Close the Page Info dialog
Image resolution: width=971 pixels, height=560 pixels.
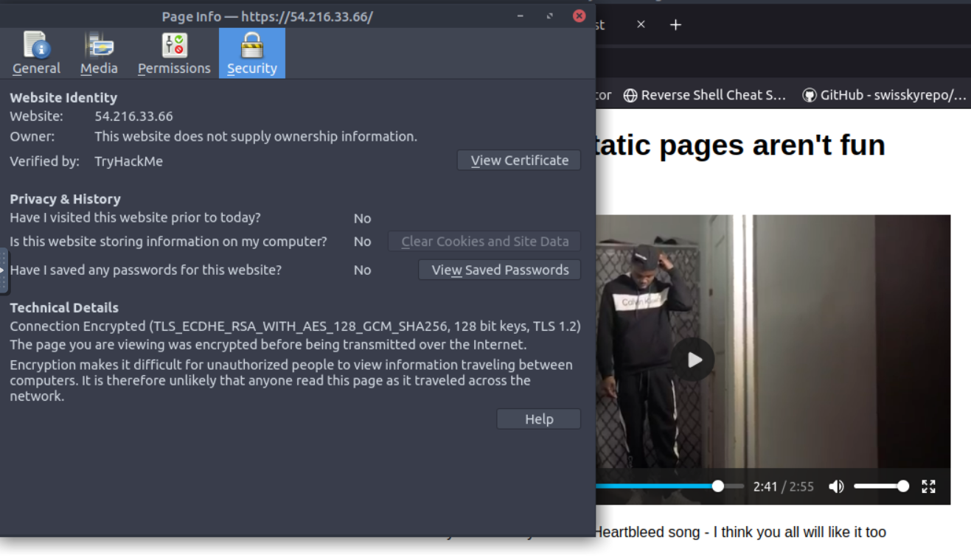(579, 16)
